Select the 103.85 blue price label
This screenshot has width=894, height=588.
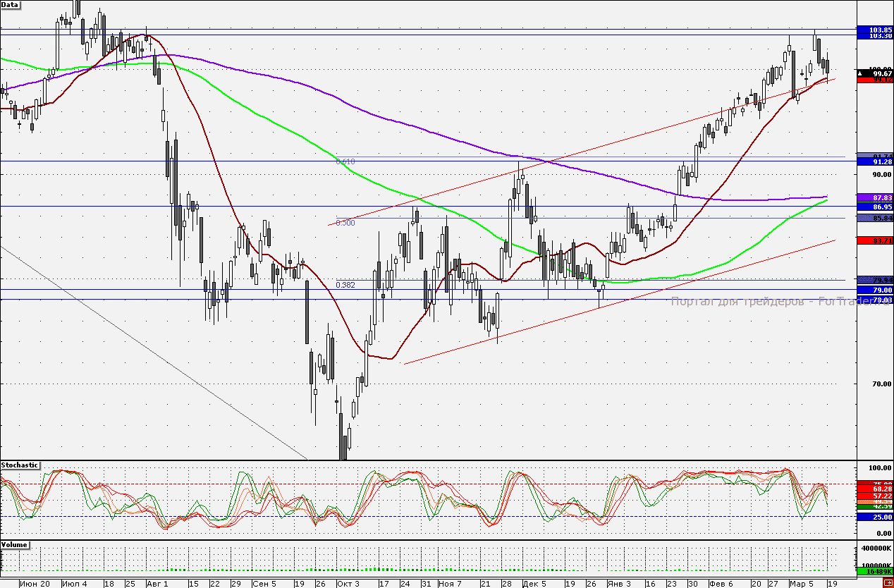click(875, 30)
